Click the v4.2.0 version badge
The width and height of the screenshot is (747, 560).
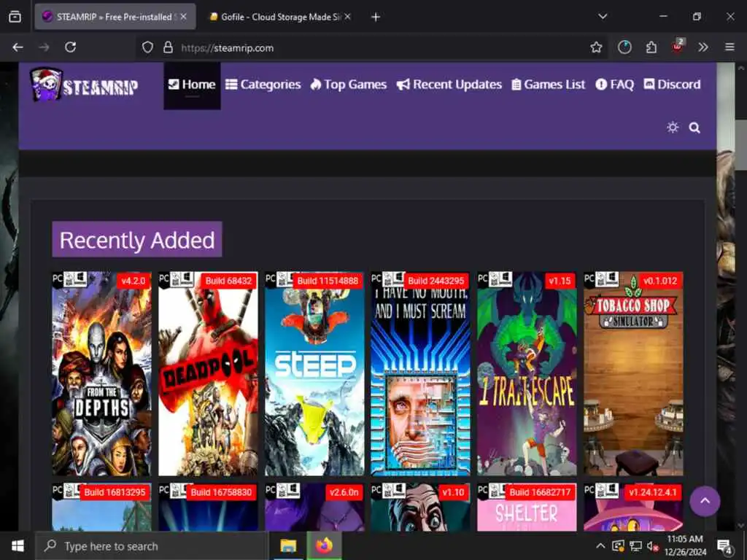pyautogui.click(x=133, y=281)
